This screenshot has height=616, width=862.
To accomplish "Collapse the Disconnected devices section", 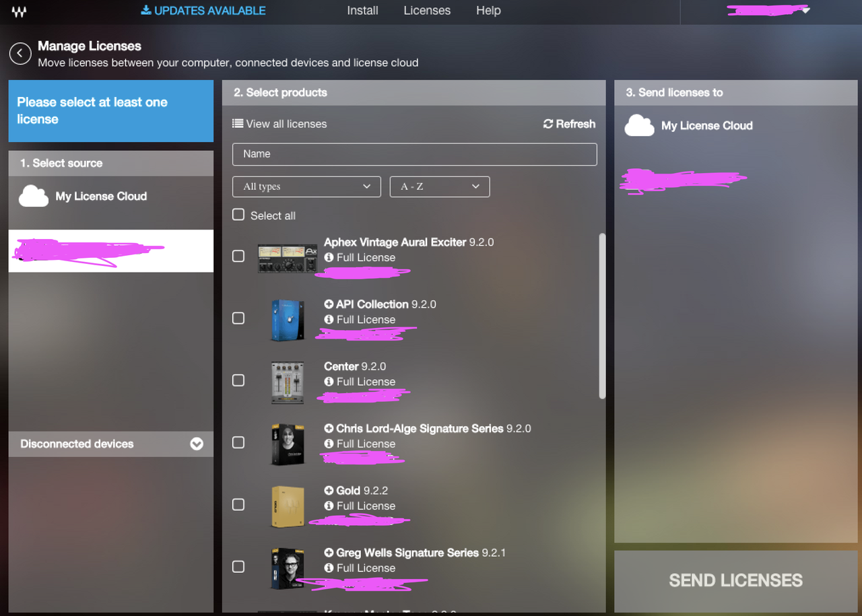I will tap(197, 444).
